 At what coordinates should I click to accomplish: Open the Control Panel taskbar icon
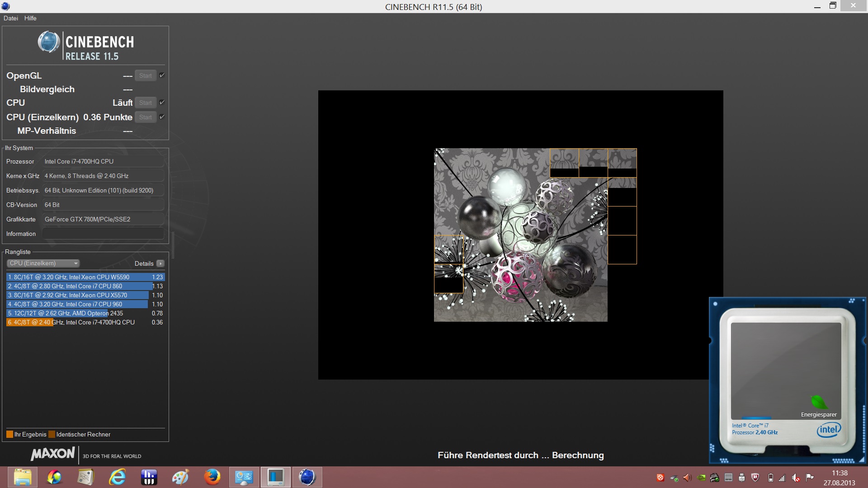point(244,477)
